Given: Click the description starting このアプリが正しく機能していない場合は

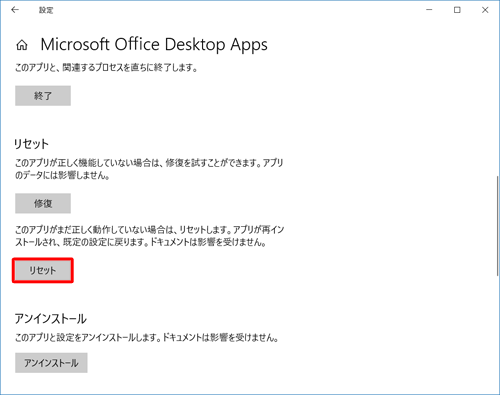Looking at the screenshot, I should 149,169.
